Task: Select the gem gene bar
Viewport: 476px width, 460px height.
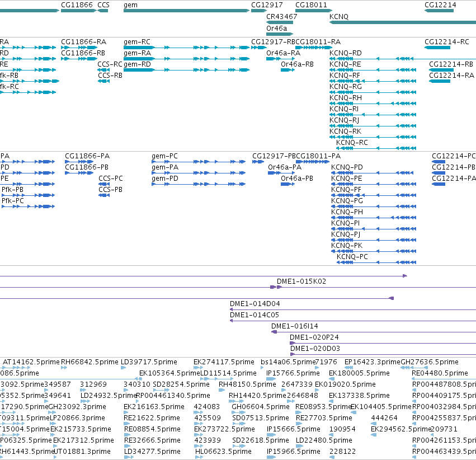Action: pos(186,11)
